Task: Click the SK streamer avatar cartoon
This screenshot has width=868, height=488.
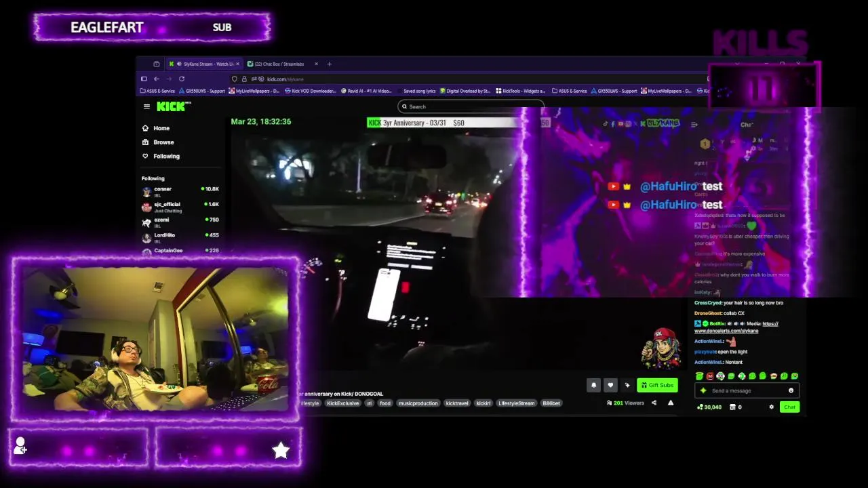Action: pos(660,347)
